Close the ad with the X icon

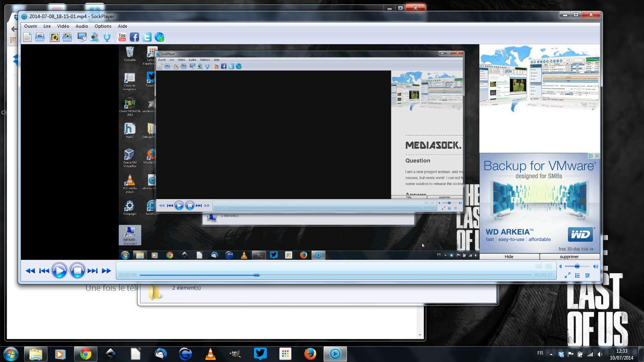pos(597,156)
